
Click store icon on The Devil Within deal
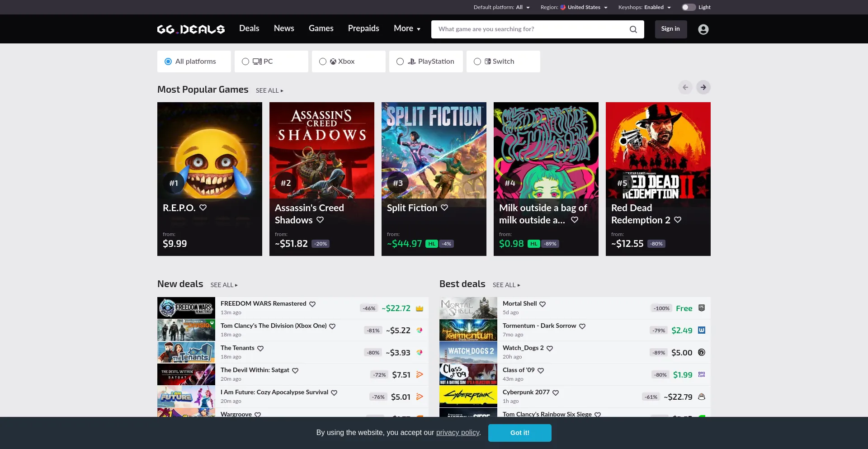[420, 374]
